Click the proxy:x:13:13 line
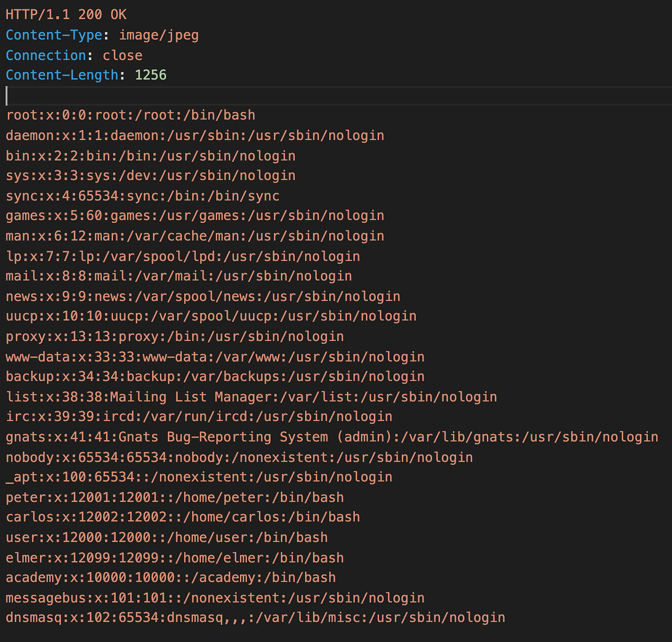Image resolution: width=672 pixels, height=642 pixels. pos(175,337)
